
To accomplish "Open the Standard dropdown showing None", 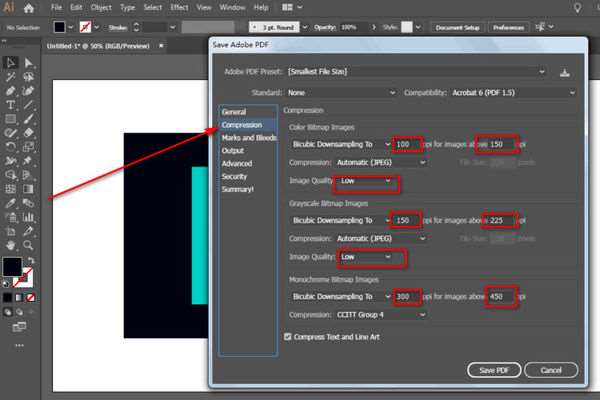I will click(x=341, y=93).
